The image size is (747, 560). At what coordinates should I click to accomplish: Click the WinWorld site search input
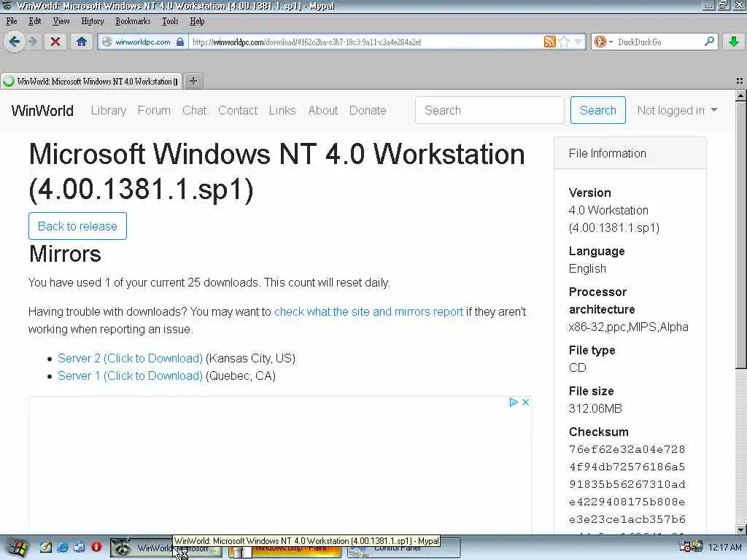pyautogui.click(x=489, y=111)
